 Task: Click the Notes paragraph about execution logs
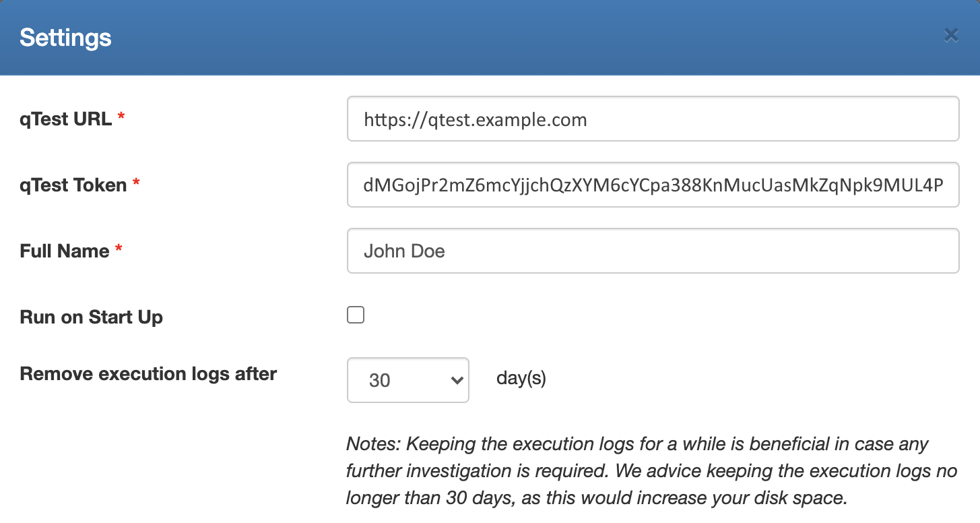650,470
